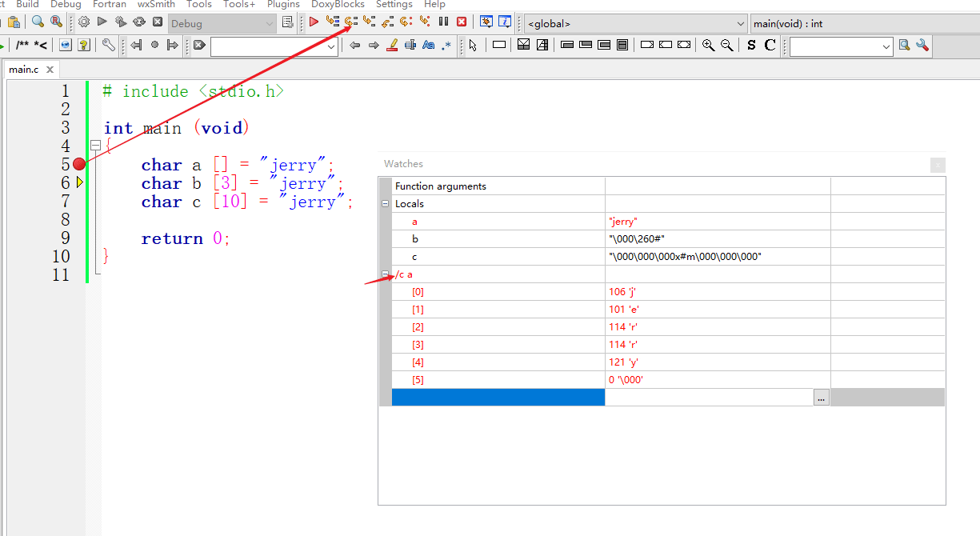Toggle highlight occurrences pencil icon
980x536 pixels.
tap(391, 46)
